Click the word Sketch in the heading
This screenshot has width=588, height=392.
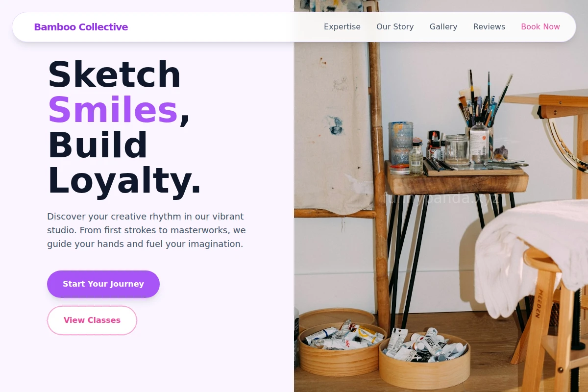[x=114, y=74]
